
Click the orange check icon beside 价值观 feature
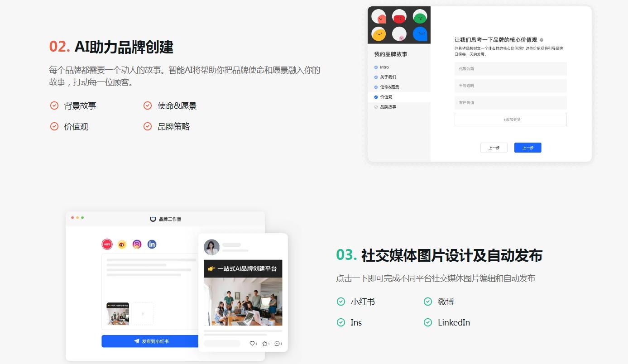click(54, 126)
